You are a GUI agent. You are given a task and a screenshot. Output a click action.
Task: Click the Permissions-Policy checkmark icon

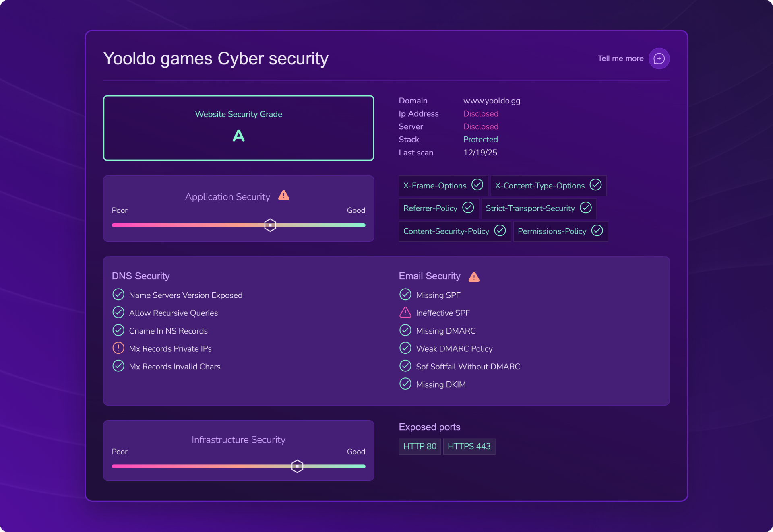pos(597,231)
